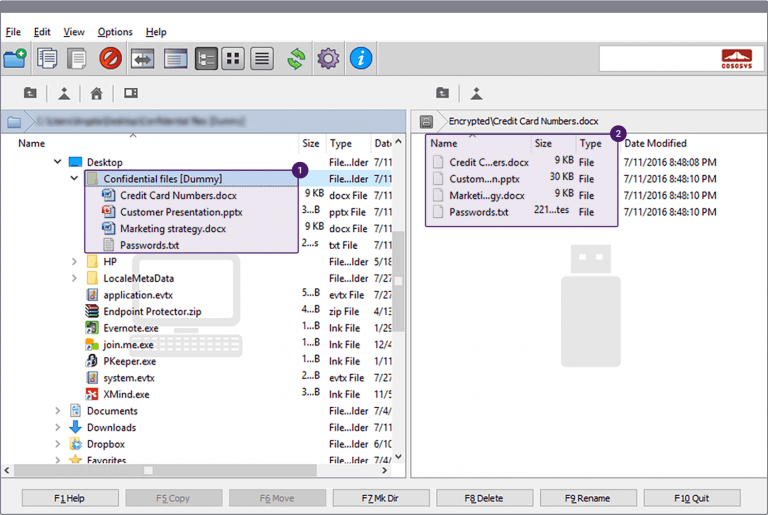Open the View menu
The image size is (768, 515).
pos(74,32)
